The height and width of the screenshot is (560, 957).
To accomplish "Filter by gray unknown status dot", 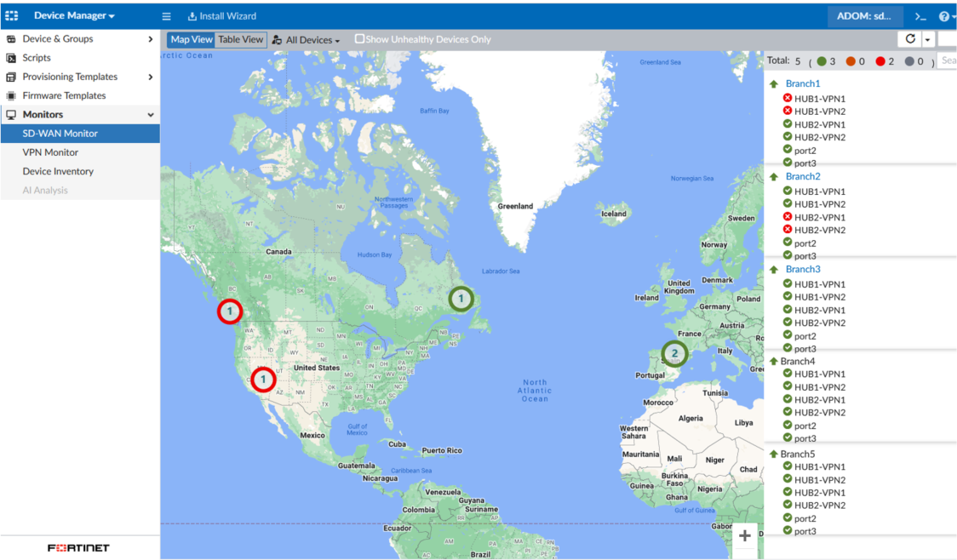I will click(x=909, y=61).
